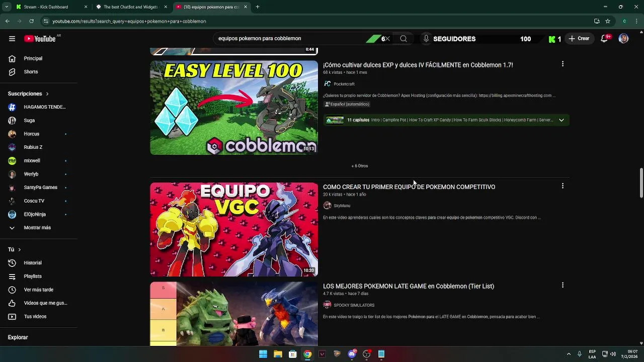Open the tier list video thumbnail
This screenshot has height=362, width=644.
(234, 314)
